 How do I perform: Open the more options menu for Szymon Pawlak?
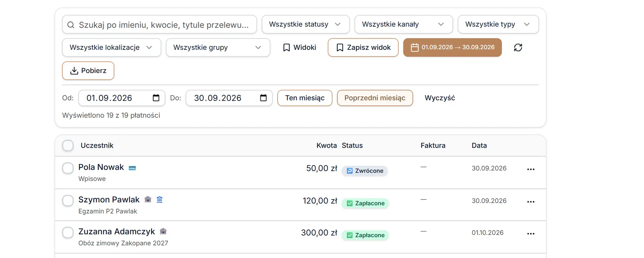coord(531,202)
